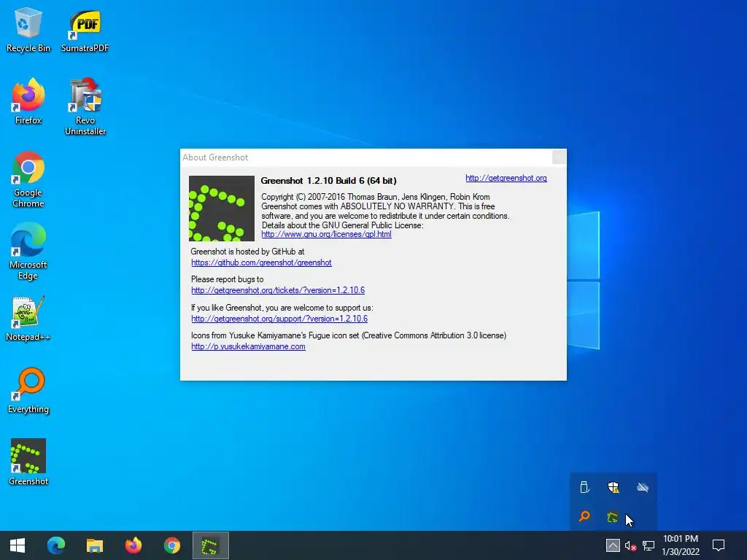
Task: Click the Safely Remove Hardware tray icon
Action: (x=584, y=487)
